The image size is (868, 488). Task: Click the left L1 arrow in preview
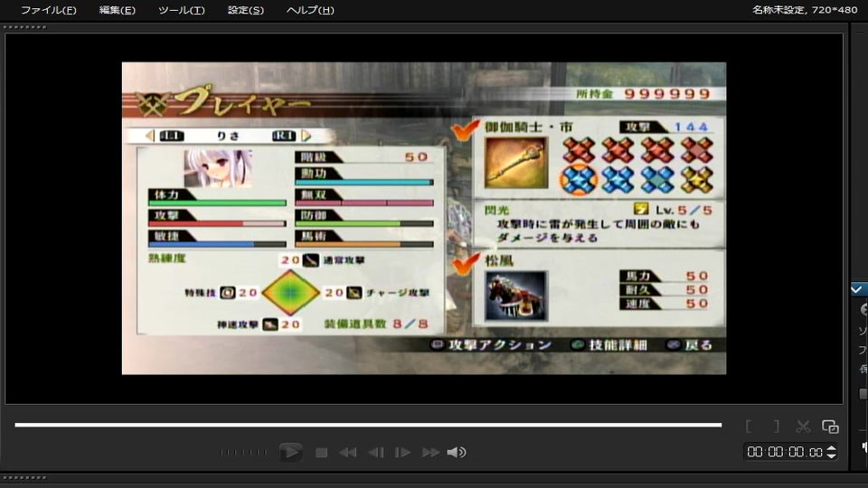149,136
